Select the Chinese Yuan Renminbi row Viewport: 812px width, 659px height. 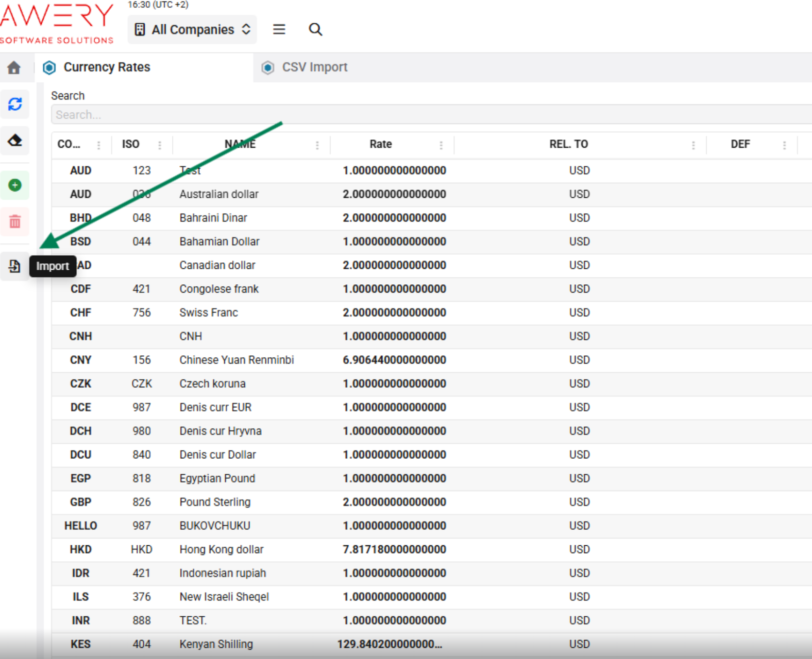coord(237,360)
